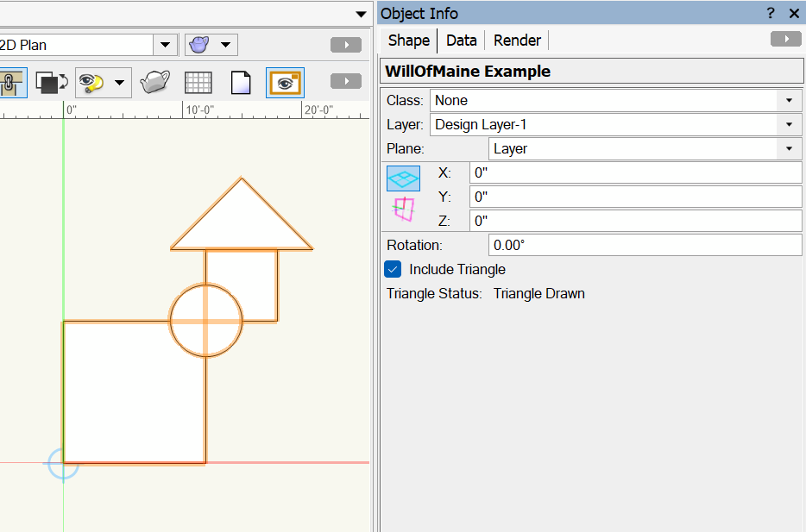Click the gray teapot render icon

click(155, 83)
